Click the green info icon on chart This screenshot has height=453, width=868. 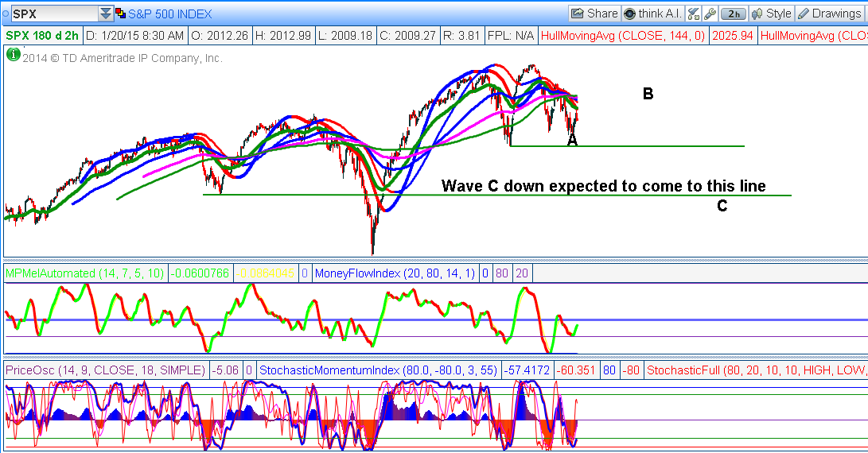(13, 55)
